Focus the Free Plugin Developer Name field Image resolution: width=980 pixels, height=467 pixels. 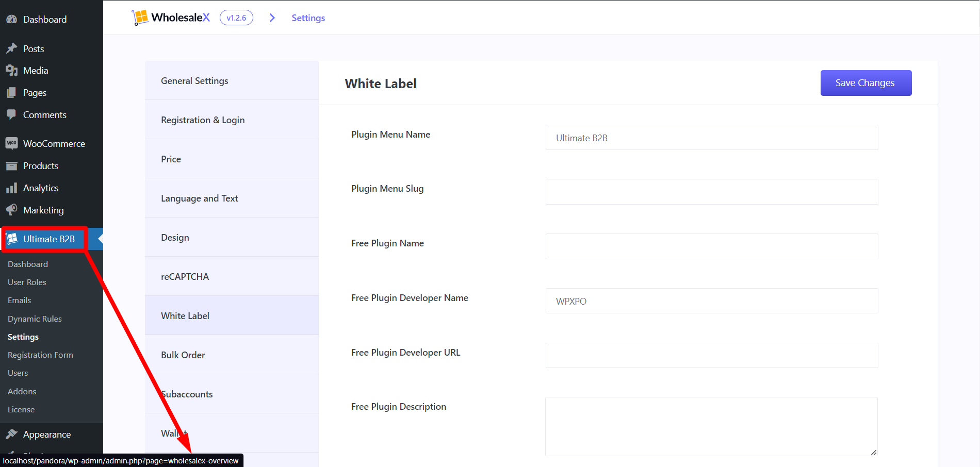pos(712,301)
